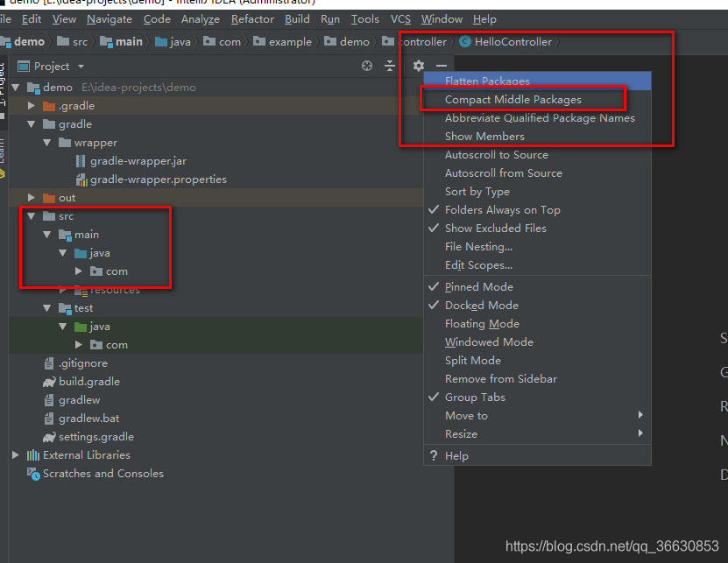Select Show Members entry
The image size is (728, 563).
[538, 137]
